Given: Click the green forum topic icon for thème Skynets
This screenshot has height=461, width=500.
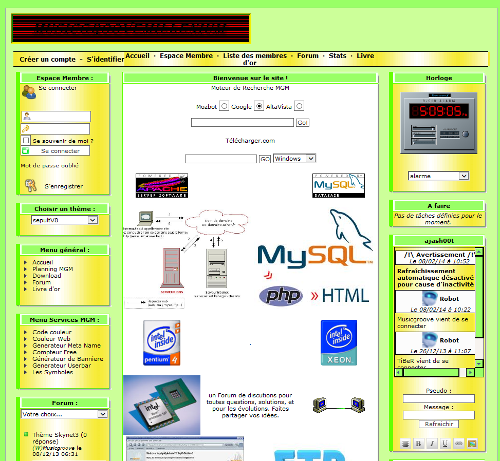Looking at the screenshot, I should pos(26,434).
